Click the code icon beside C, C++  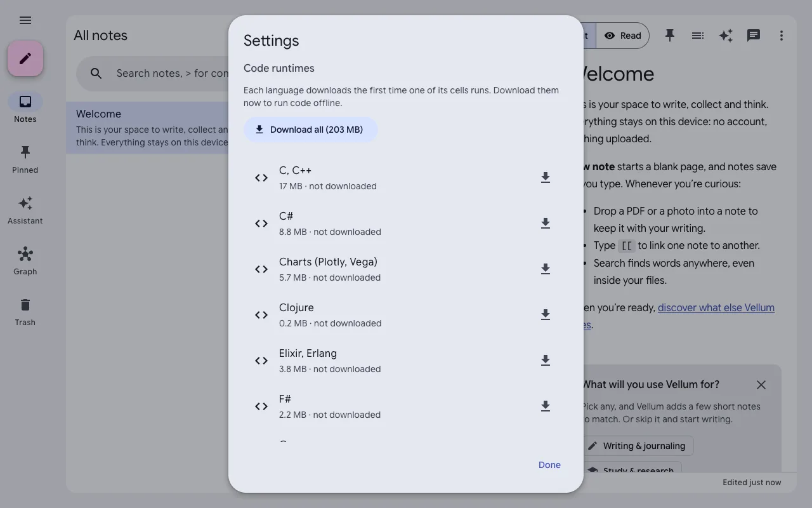261,178
